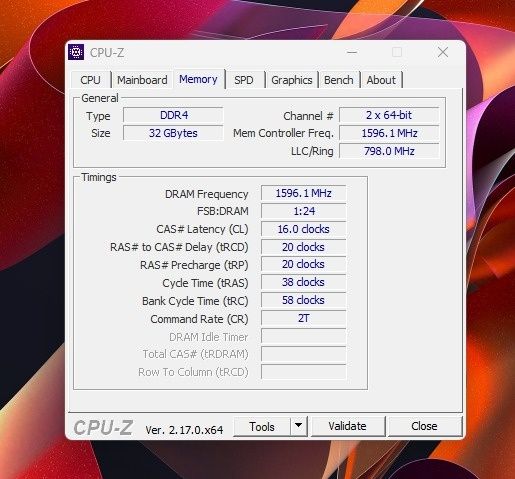Go to the About tab
Screen dimensions: 515x479
(x=381, y=80)
